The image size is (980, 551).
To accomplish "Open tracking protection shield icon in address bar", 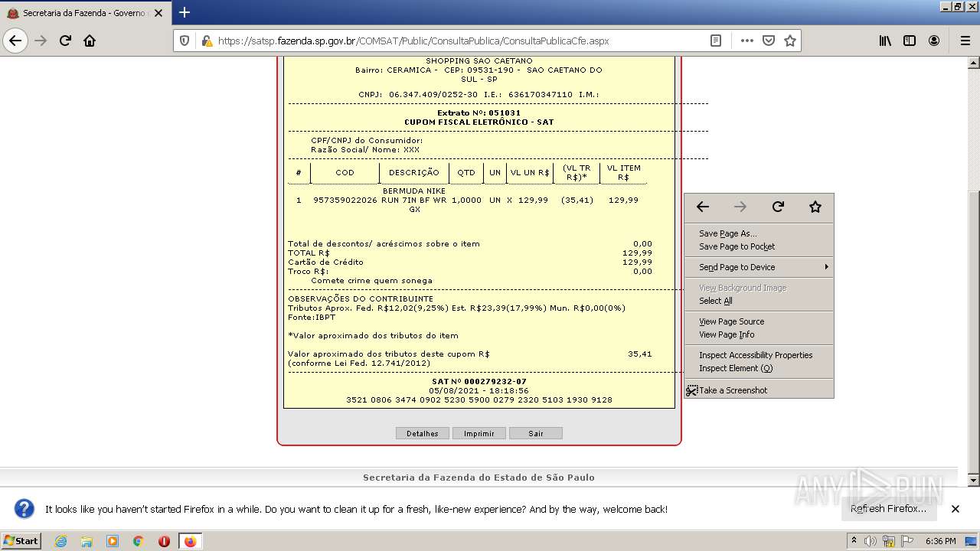I will coord(185,41).
